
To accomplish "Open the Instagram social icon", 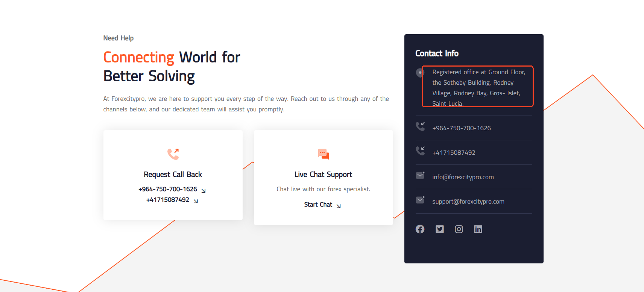I will coord(459,229).
